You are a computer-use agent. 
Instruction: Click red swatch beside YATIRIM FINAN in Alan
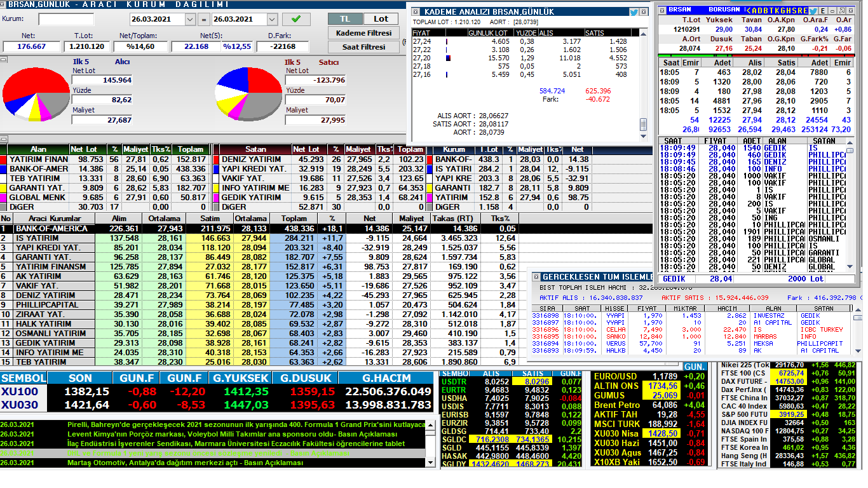point(3,159)
